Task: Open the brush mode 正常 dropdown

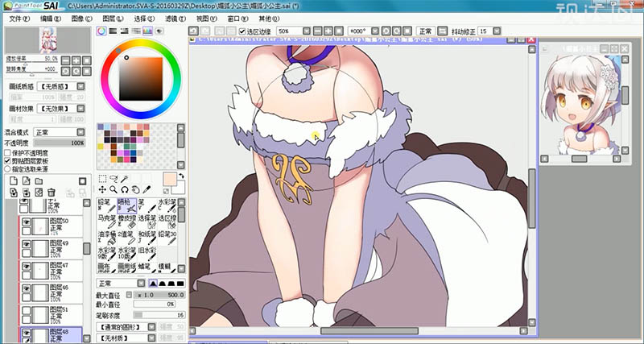Action: [x=141, y=283]
